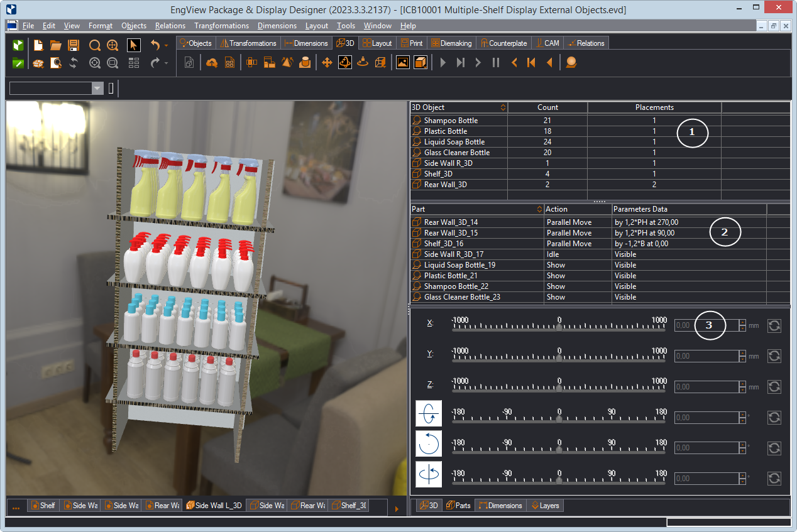Select the Liquid Soap Bottle row

600,142
